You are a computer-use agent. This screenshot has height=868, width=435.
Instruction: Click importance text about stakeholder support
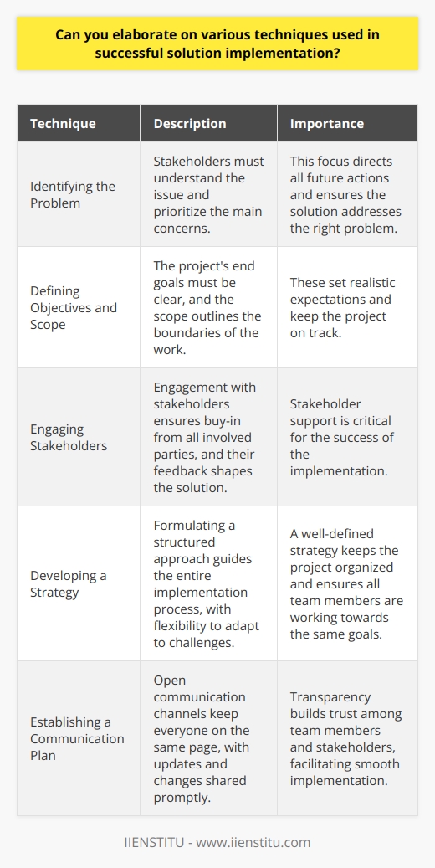tap(345, 437)
